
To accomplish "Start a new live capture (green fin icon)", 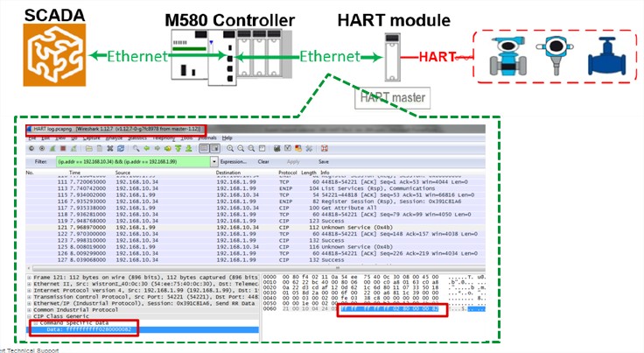I will tap(52, 148).
